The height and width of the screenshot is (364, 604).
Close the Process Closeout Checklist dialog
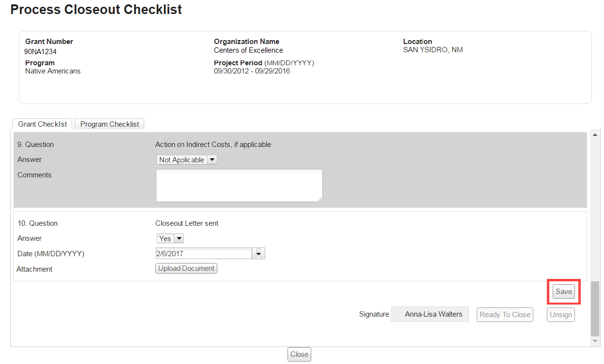click(299, 354)
